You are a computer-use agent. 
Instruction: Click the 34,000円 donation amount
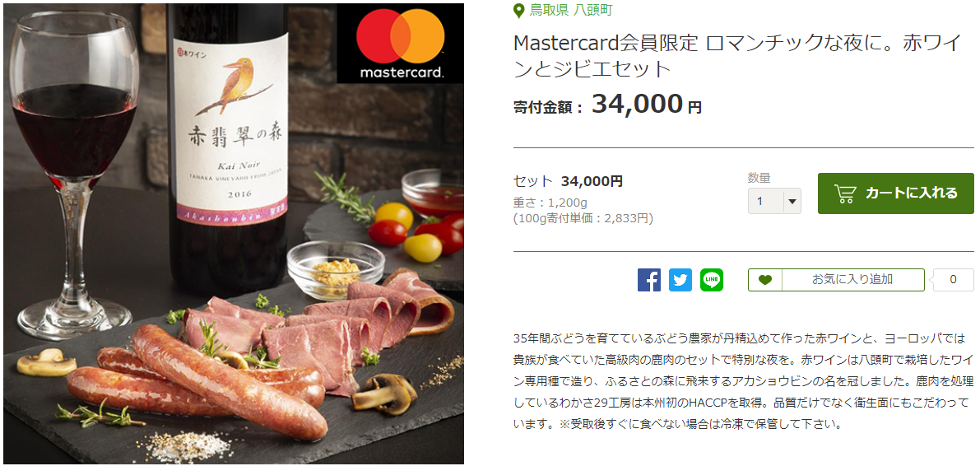pyautogui.click(x=647, y=105)
